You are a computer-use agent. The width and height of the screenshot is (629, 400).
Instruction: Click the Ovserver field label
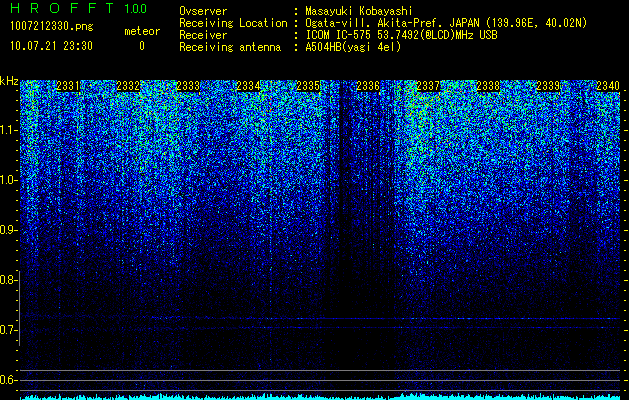coord(203,11)
